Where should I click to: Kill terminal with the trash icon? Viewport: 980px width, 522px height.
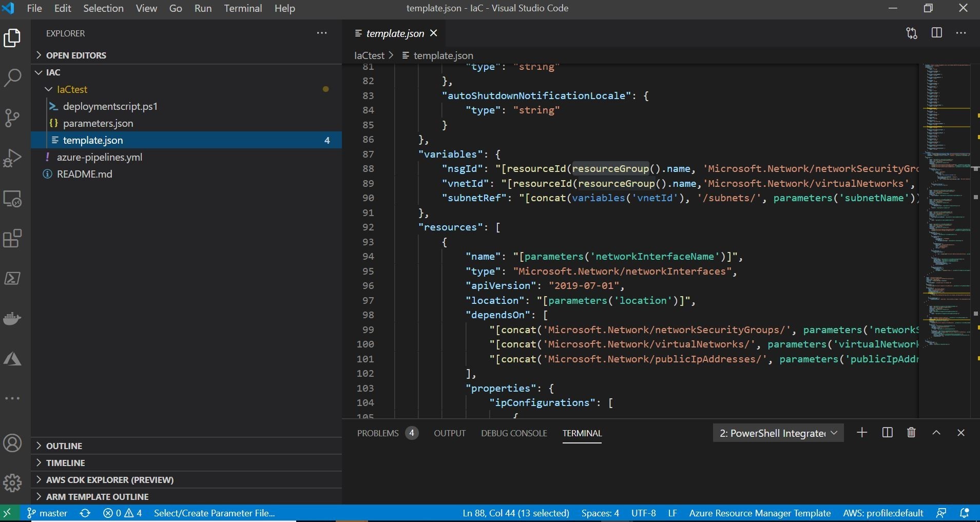point(911,433)
